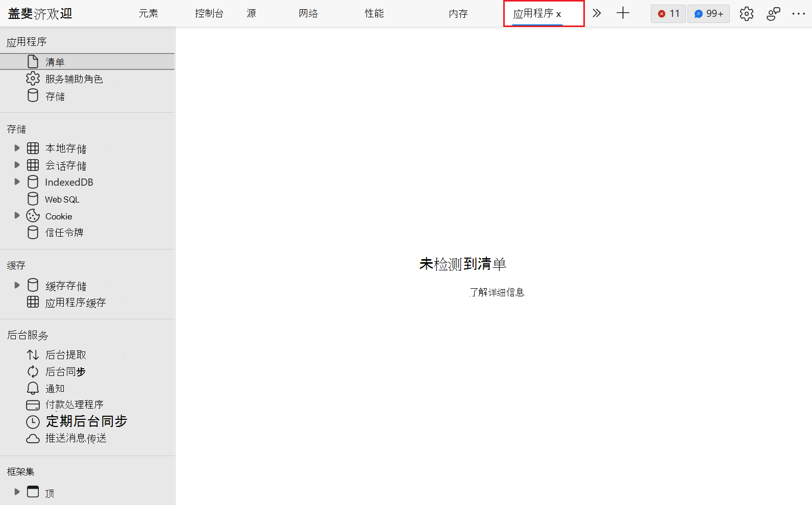Click the 本地存储 grid icon
Screen dimensions: 812x505
click(33, 148)
